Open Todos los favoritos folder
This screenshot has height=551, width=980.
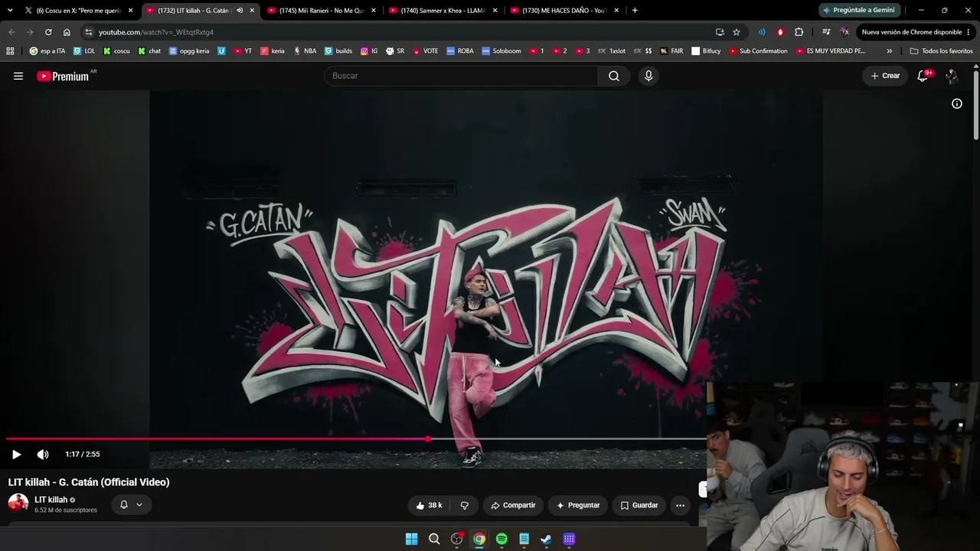[941, 51]
